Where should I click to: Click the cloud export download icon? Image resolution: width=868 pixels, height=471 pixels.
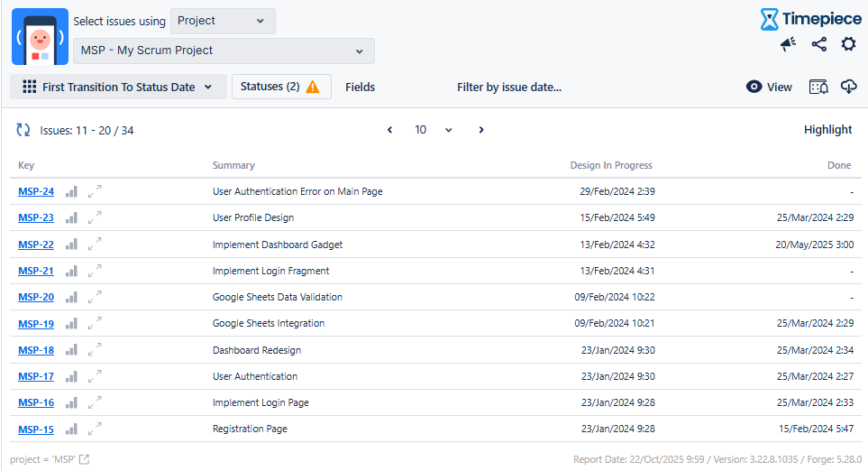[849, 87]
